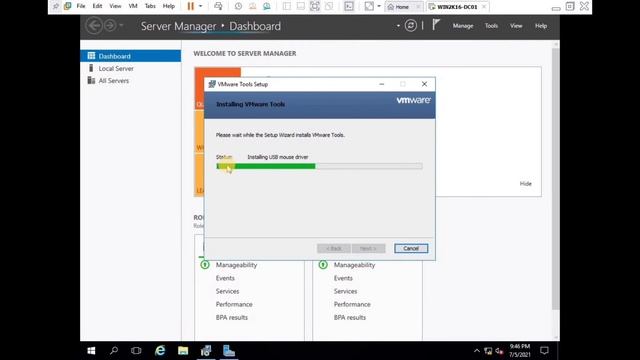
Task: Open Task View on the taskbar
Action: (x=136, y=351)
